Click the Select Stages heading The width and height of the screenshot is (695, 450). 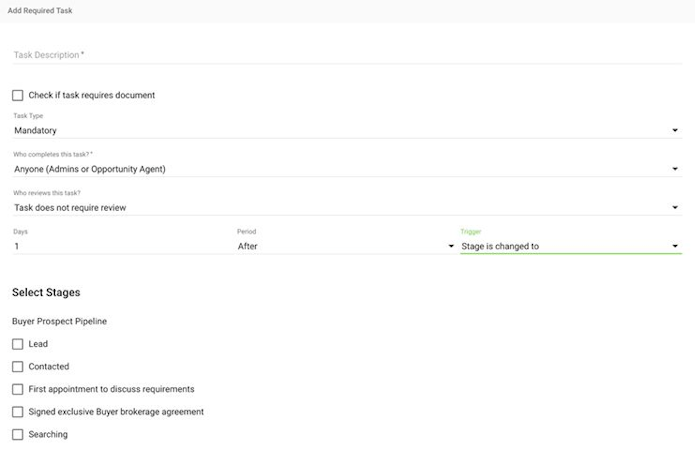coord(46,293)
